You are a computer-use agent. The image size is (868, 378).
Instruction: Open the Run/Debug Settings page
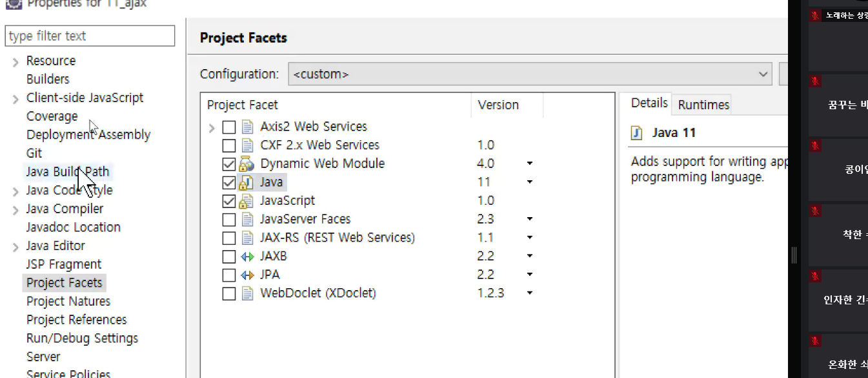[x=82, y=339]
